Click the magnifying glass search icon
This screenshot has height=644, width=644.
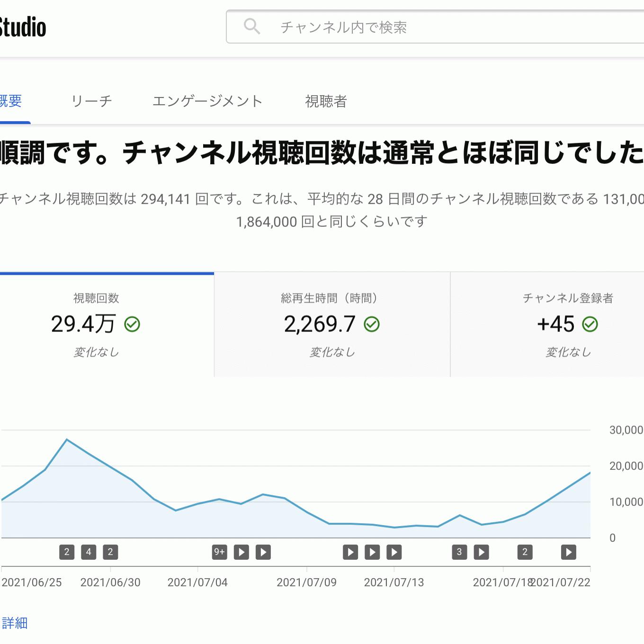252,27
